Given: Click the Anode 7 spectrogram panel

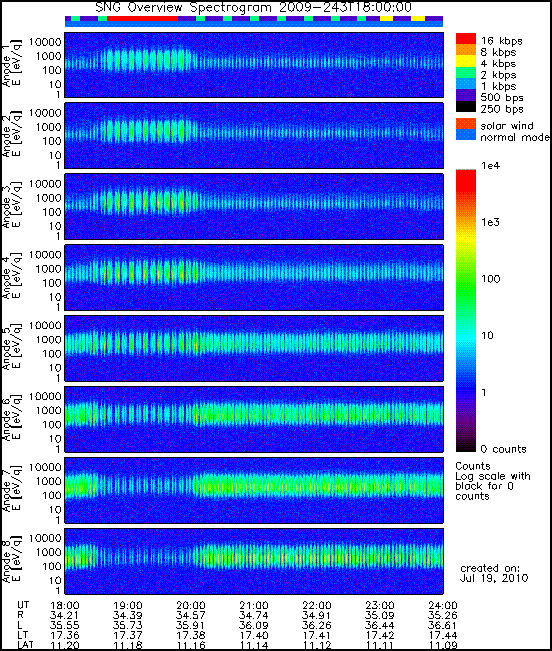Looking at the screenshot, I should tap(254, 490).
